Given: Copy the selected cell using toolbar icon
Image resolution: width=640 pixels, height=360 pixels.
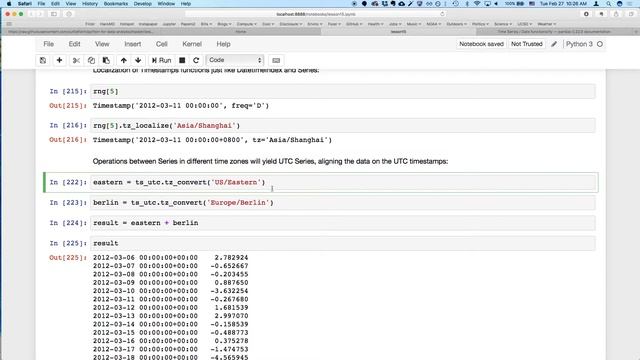Looking at the screenshot, I should click(91, 60).
